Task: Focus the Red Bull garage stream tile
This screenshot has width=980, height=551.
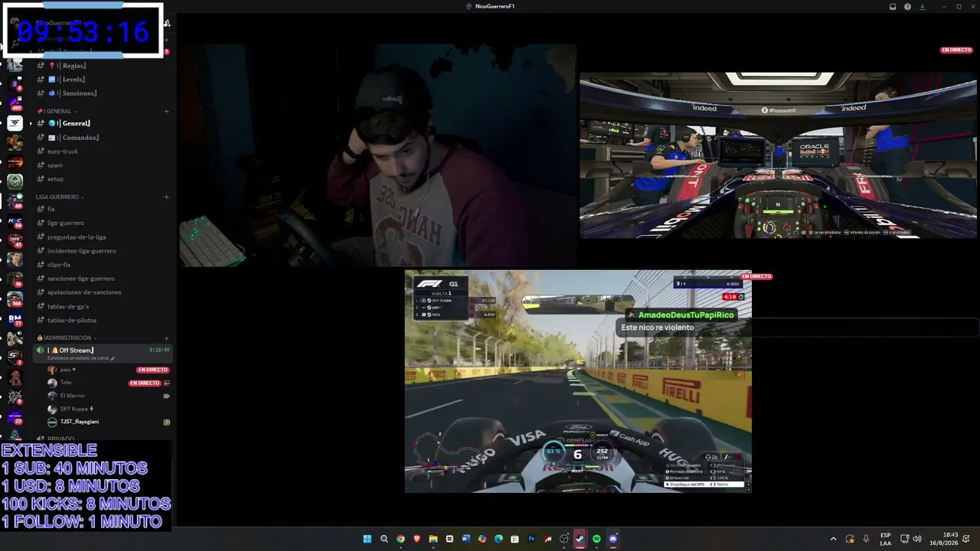Action: (778, 155)
